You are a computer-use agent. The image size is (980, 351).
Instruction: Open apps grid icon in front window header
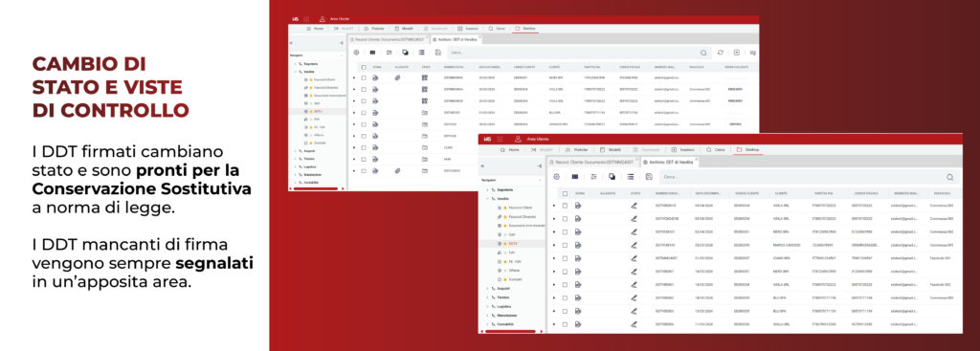500,140
